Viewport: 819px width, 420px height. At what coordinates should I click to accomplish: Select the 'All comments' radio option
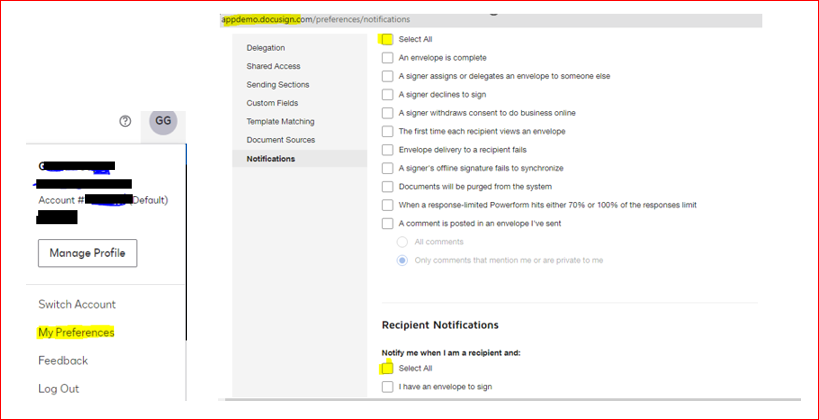(x=403, y=242)
